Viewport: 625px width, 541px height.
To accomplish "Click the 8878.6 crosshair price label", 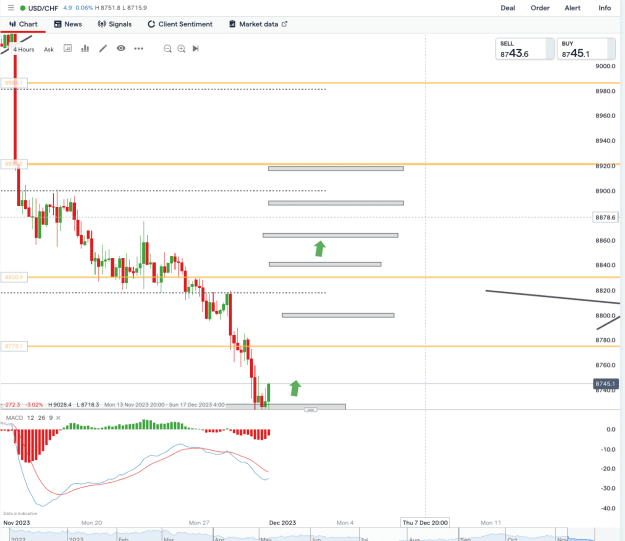I will [605, 217].
